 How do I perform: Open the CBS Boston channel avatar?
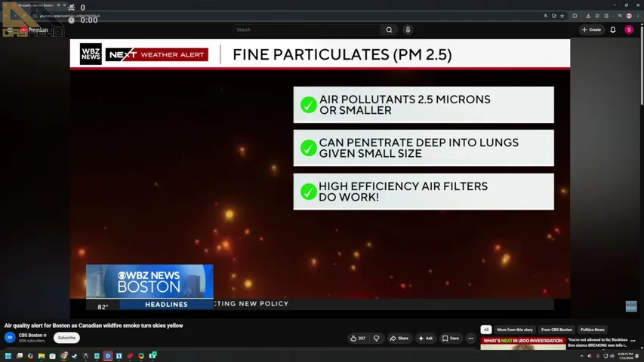pos(10,337)
